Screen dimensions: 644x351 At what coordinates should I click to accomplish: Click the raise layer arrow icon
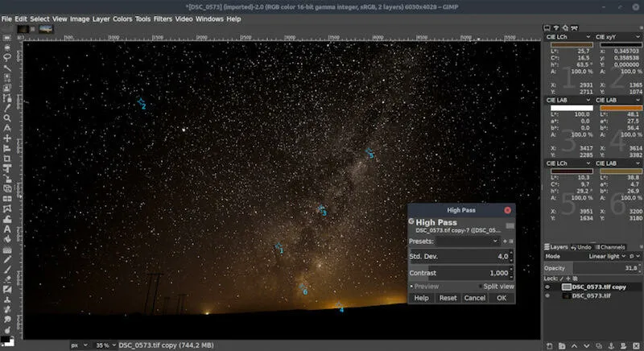[x=573, y=345]
